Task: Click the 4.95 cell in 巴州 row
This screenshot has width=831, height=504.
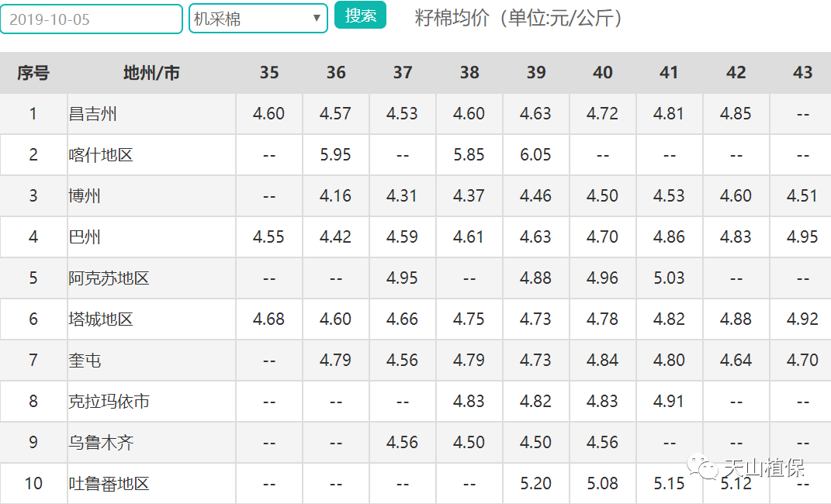Action: tap(802, 236)
